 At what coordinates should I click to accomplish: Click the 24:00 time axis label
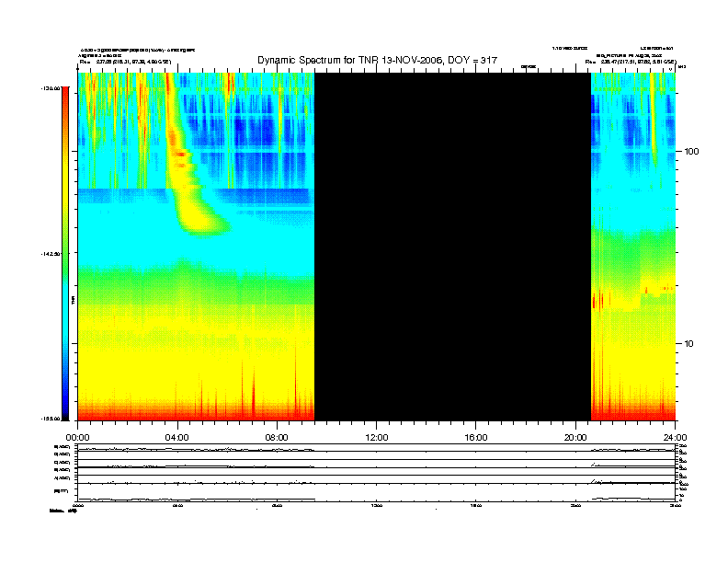pos(675,438)
